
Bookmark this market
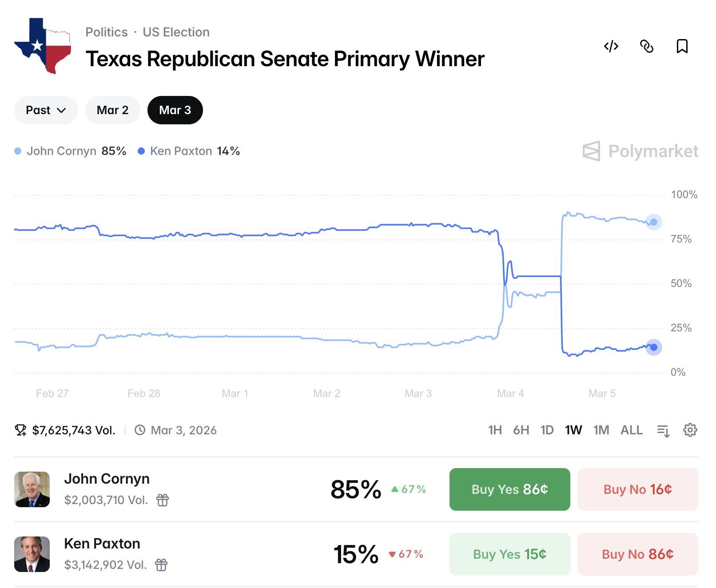pyautogui.click(x=682, y=46)
